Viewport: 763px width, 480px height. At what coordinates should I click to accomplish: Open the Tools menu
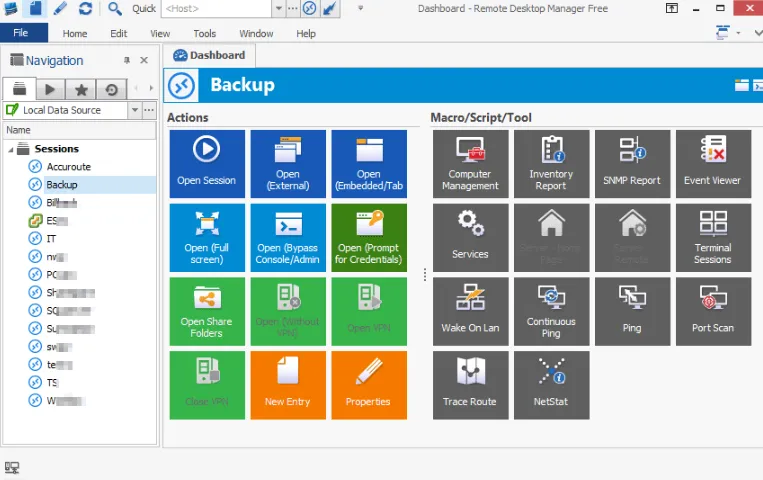(x=204, y=34)
